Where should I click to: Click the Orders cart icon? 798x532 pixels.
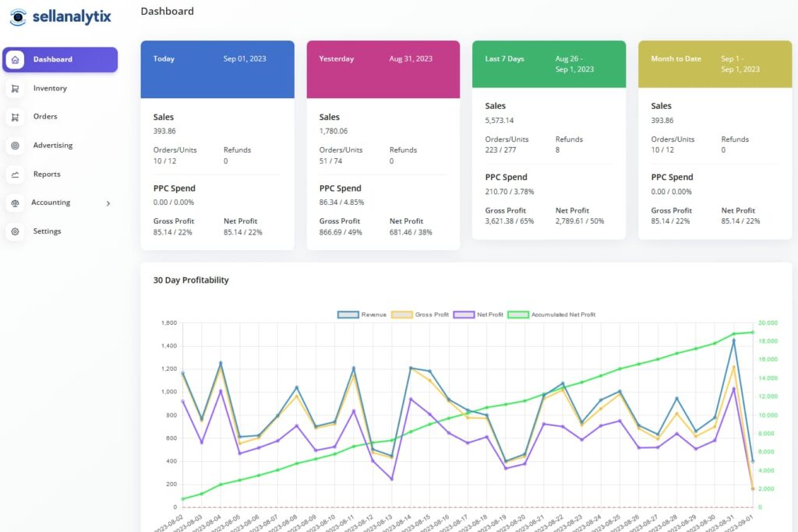(x=15, y=117)
